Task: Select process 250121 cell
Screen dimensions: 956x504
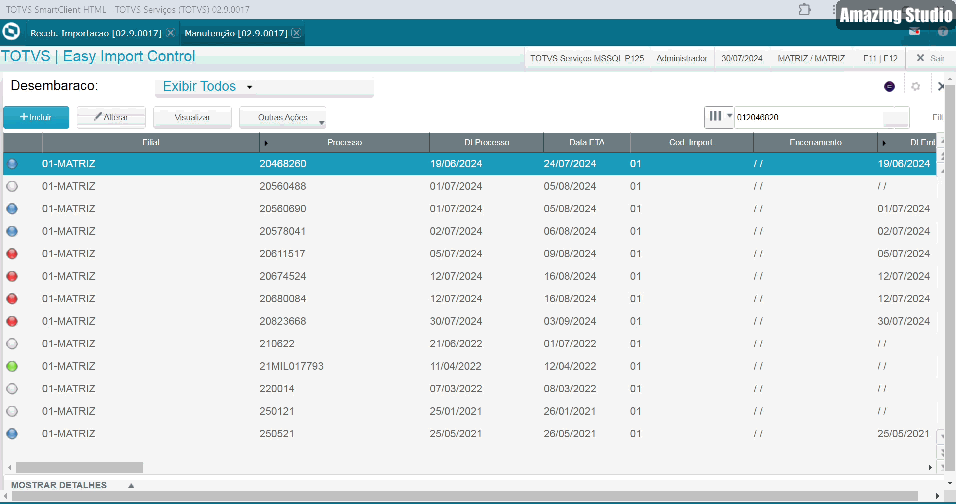Action: pos(277,412)
